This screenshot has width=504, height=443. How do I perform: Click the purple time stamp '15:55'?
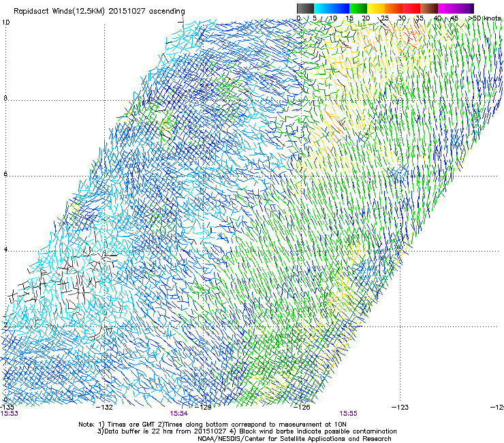(349, 414)
